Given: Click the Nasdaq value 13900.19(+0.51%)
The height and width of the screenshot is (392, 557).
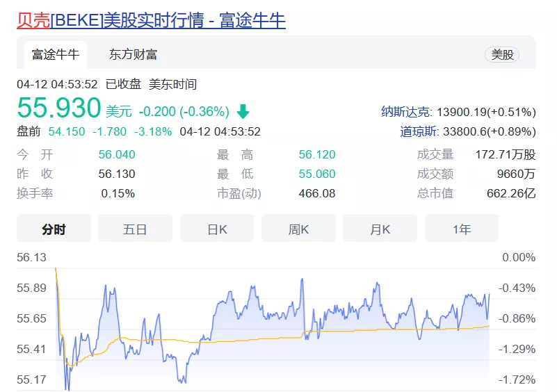Looking at the screenshot, I should pos(486,112).
